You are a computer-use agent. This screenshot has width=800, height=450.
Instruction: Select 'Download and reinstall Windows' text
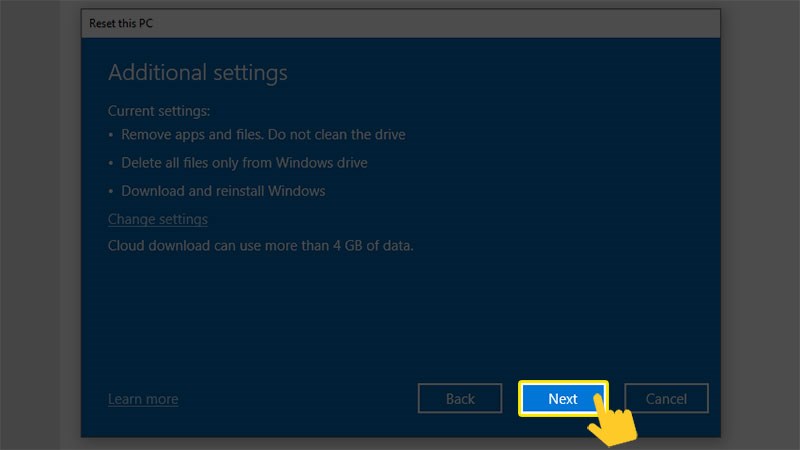pyautogui.click(x=223, y=190)
